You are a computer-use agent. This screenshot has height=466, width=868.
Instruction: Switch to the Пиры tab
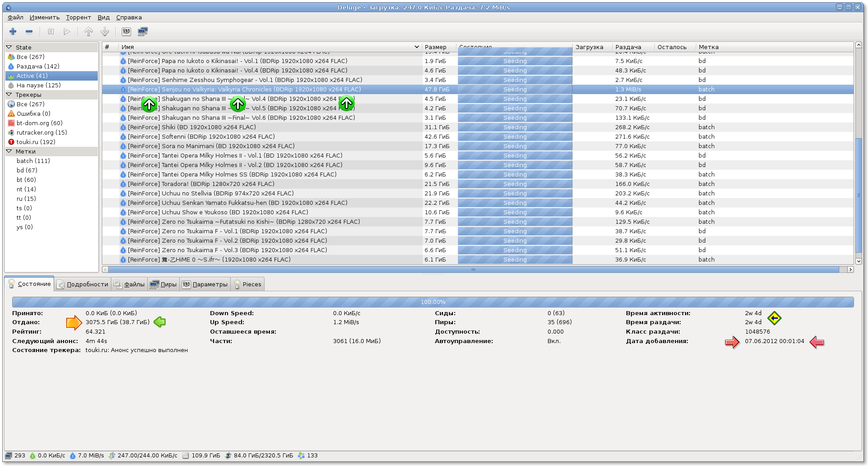point(164,284)
